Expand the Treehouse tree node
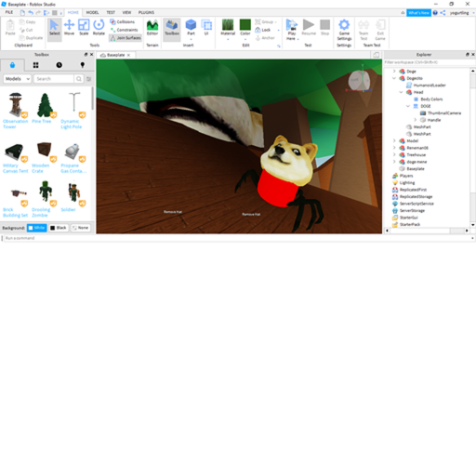The image size is (476, 476). 394,154
